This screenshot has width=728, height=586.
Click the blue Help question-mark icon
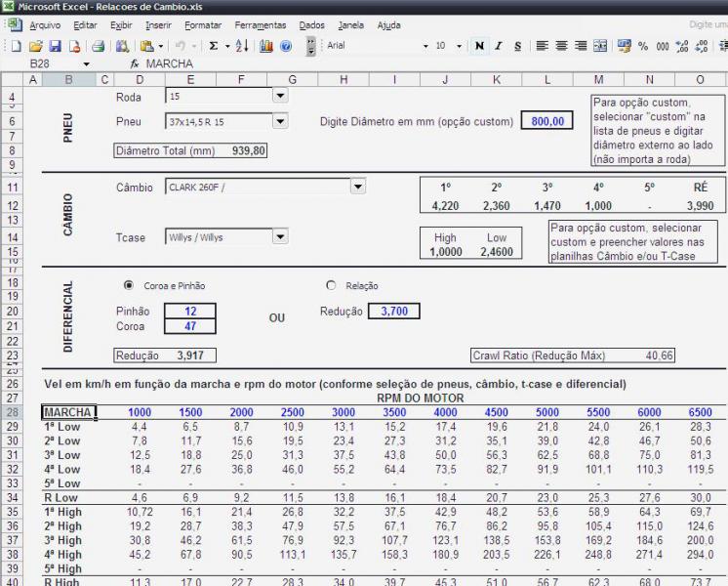pyautogui.click(x=286, y=46)
